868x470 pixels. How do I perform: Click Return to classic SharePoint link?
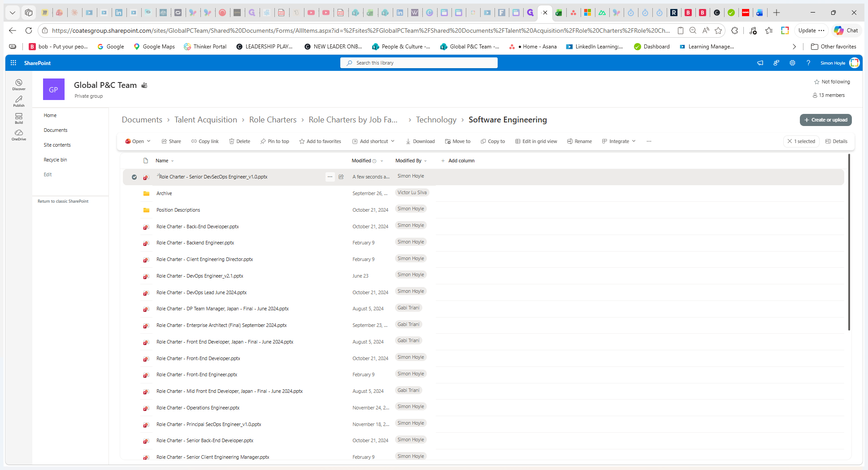click(63, 201)
